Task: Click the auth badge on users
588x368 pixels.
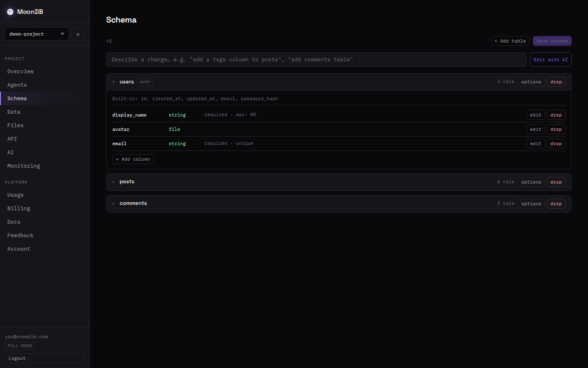Action: [x=145, y=82]
